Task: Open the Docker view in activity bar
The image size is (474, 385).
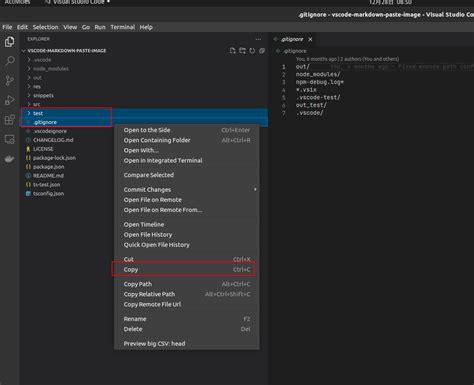Action: tap(10, 159)
